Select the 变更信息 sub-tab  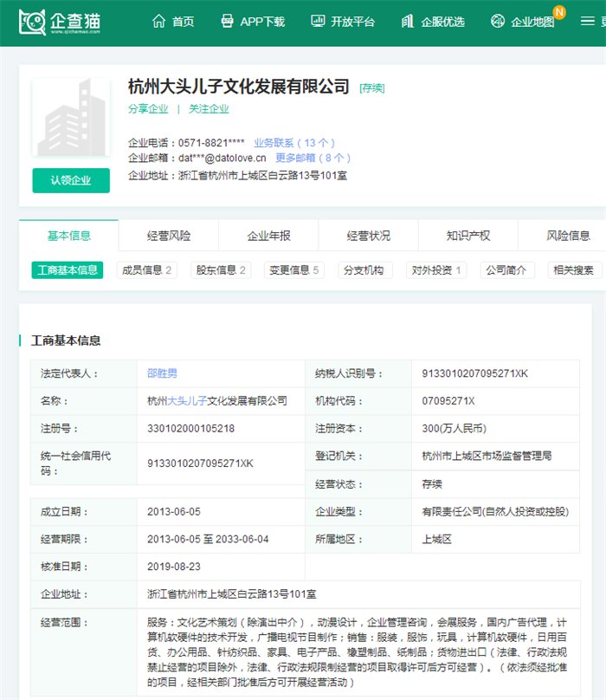click(293, 270)
